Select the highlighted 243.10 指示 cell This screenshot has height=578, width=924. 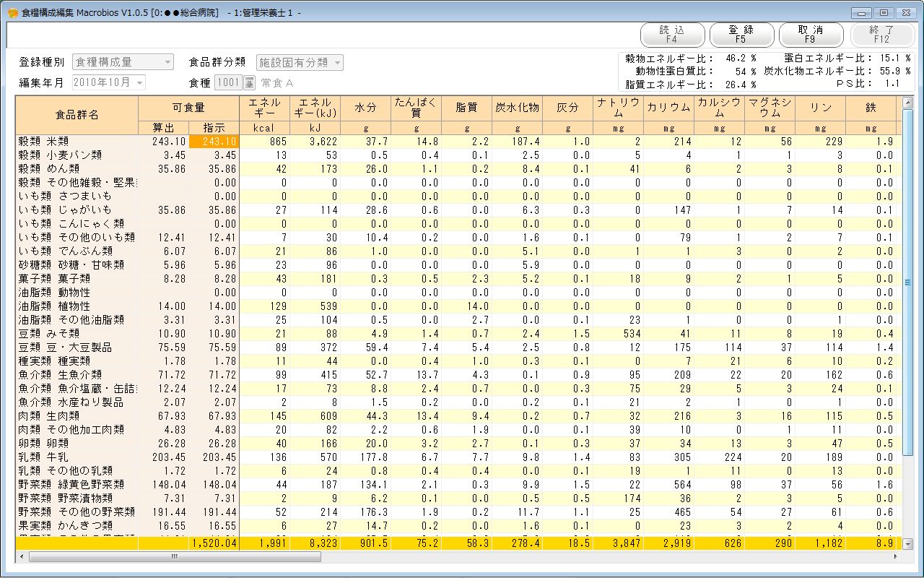pos(214,141)
